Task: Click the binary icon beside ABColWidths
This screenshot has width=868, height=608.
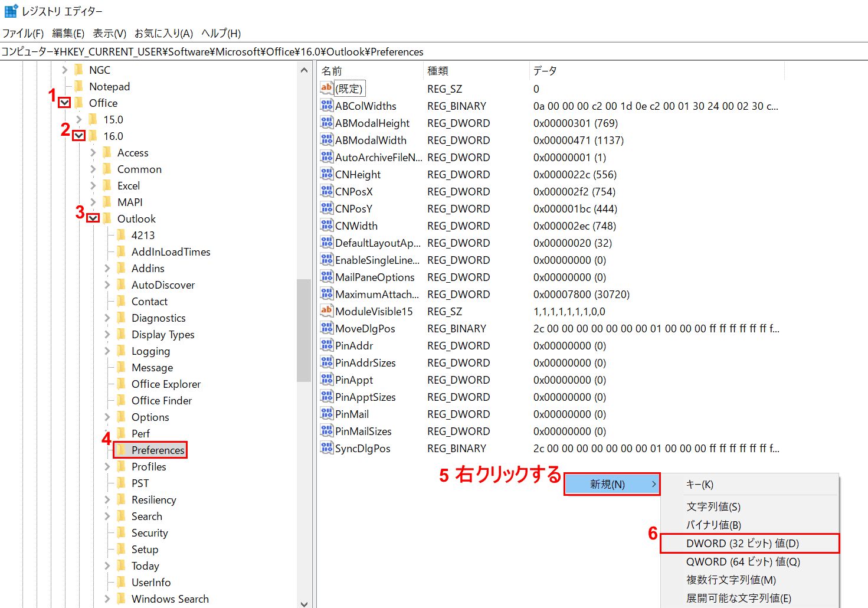Action: pyautogui.click(x=326, y=106)
